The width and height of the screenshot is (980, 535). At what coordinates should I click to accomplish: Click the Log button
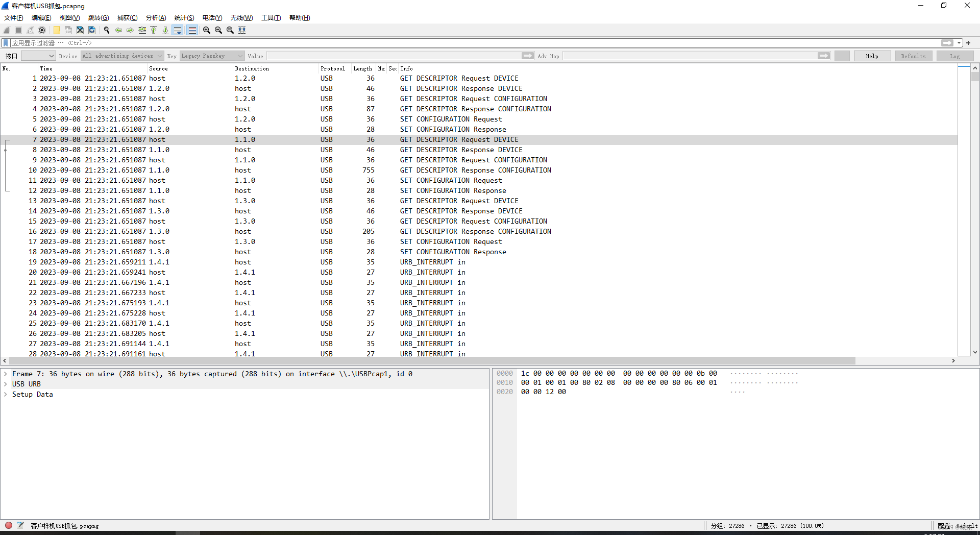coord(955,56)
